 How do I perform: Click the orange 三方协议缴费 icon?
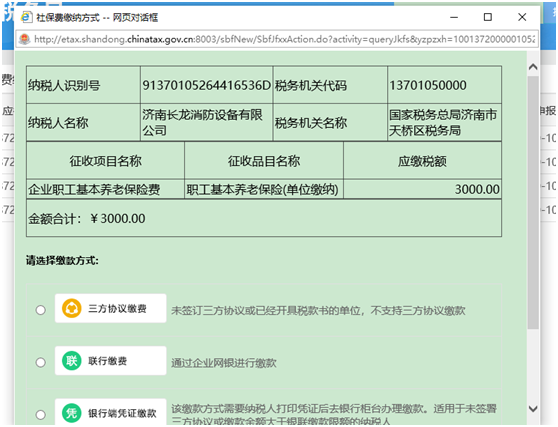pos(72,308)
